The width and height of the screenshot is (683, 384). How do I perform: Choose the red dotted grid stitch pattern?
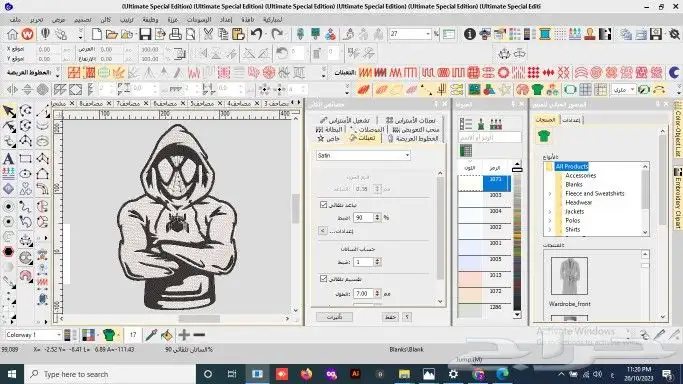pos(534,72)
